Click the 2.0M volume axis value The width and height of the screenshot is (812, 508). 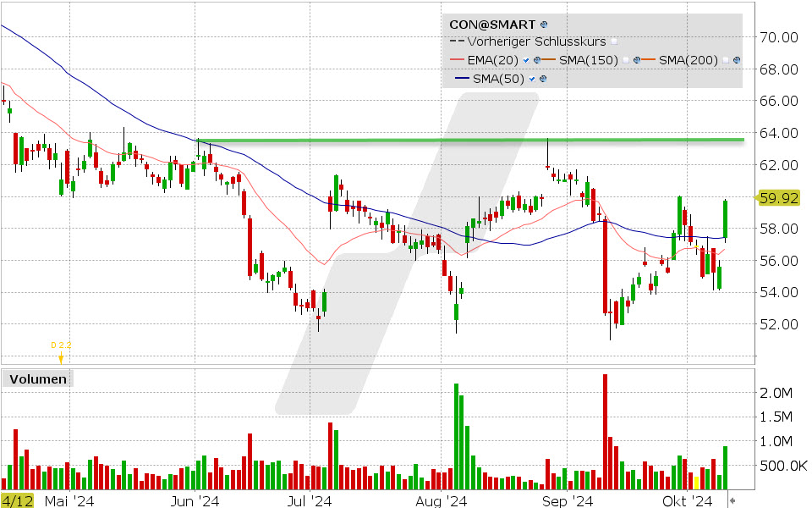coord(776,393)
